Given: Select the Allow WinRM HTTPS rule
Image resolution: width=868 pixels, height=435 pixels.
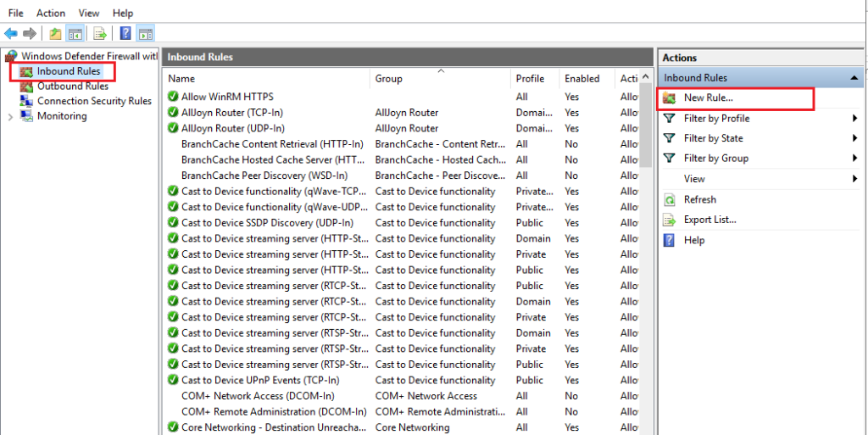Looking at the screenshot, I should pyautogui.click(x=226, y=97).
